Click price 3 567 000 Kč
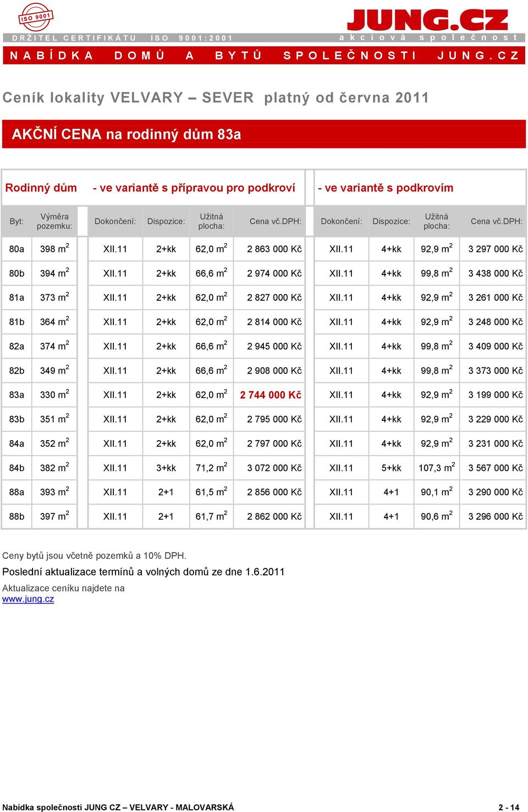This screenshot has height=812, width=528. pyautogui.click(x=496, y=468)
